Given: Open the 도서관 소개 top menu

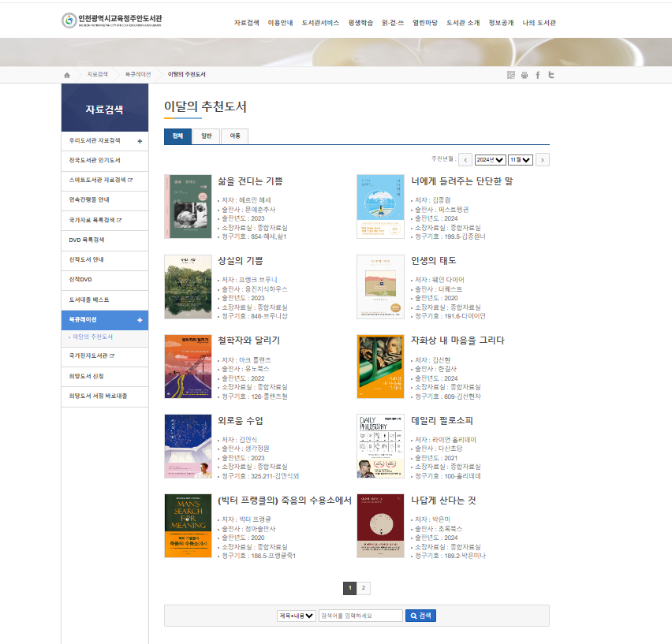Looking at the screenshot, I should tap(463, 23).
